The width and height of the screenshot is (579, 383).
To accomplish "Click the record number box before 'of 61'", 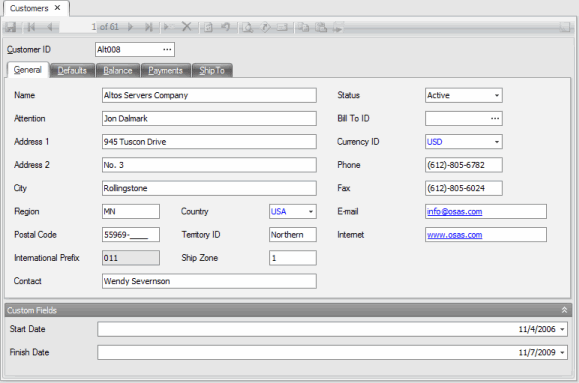I will pos(78,27).
